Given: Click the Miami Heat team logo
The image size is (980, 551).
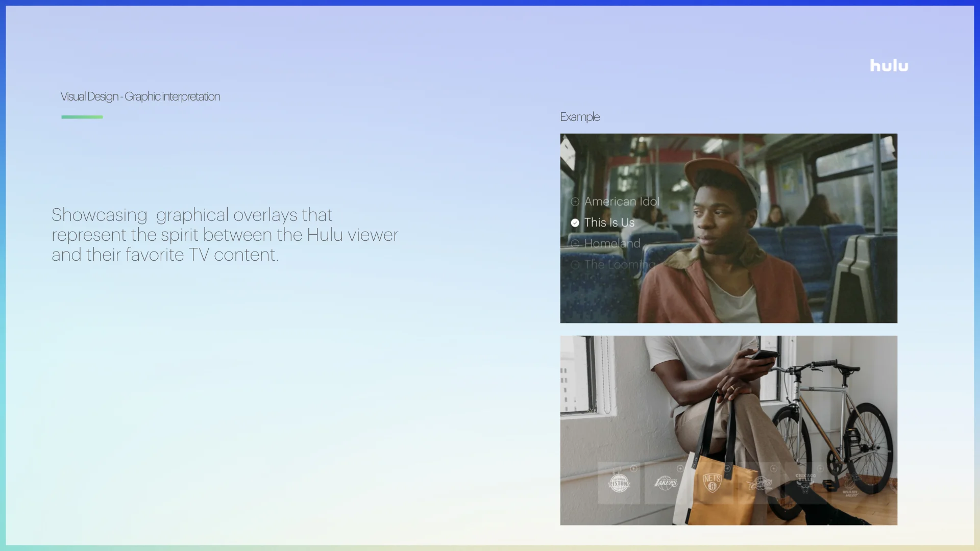Looking at the screenshot, I should [851, 485].
